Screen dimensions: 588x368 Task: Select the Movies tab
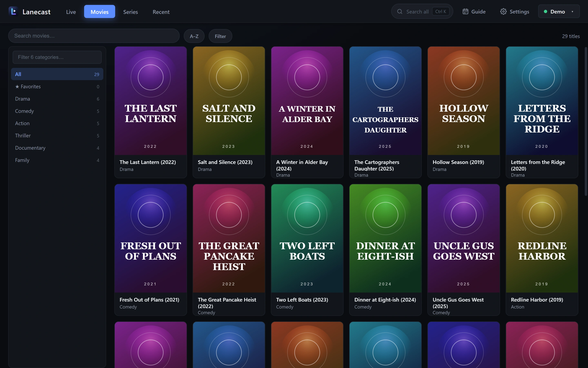coord(100,12)
